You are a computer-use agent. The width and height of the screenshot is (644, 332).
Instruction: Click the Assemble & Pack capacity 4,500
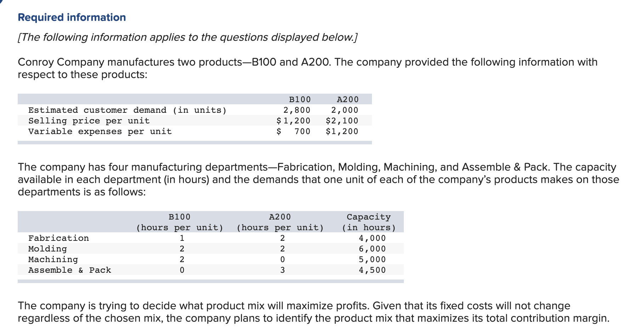click(x=372, y=270)
